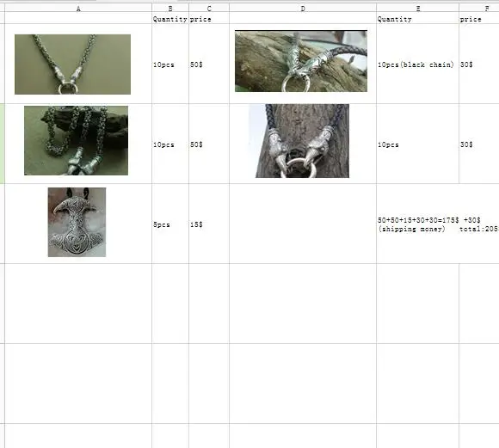The height and width of the screenshot is (448, 499).
Task: Select the raven heads necklace on tree image
Action: tap(302, 141)
